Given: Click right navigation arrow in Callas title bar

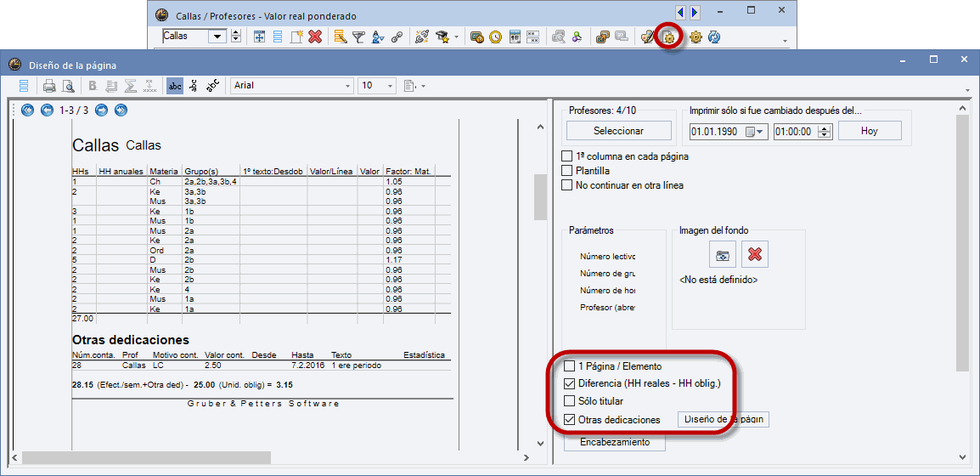Looking at the screenshot, I should [695, 12].
